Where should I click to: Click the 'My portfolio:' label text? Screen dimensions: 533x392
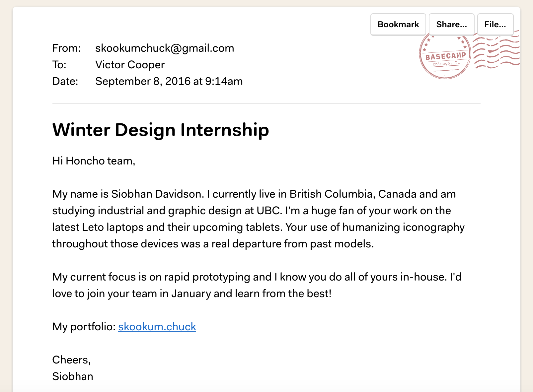(84, 327)
